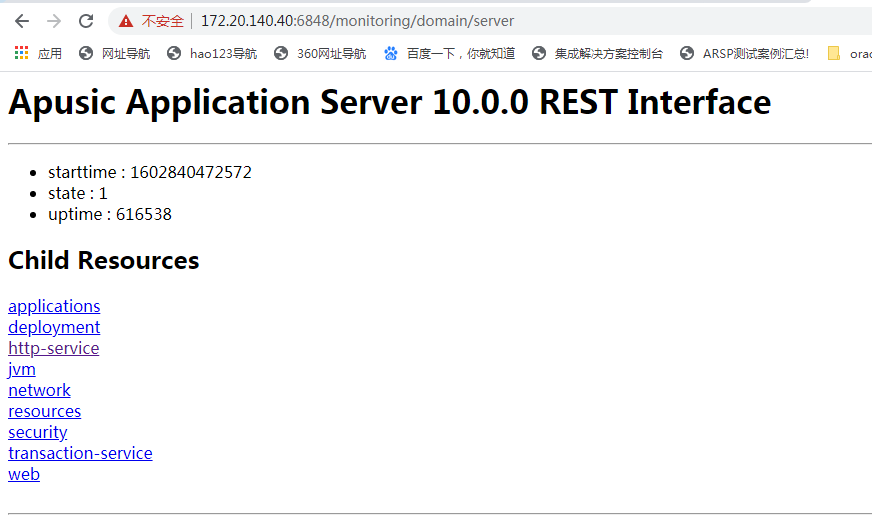Open the 360网址导航 bookmark
The image size is (872, 523).
[x=320, y=53]
